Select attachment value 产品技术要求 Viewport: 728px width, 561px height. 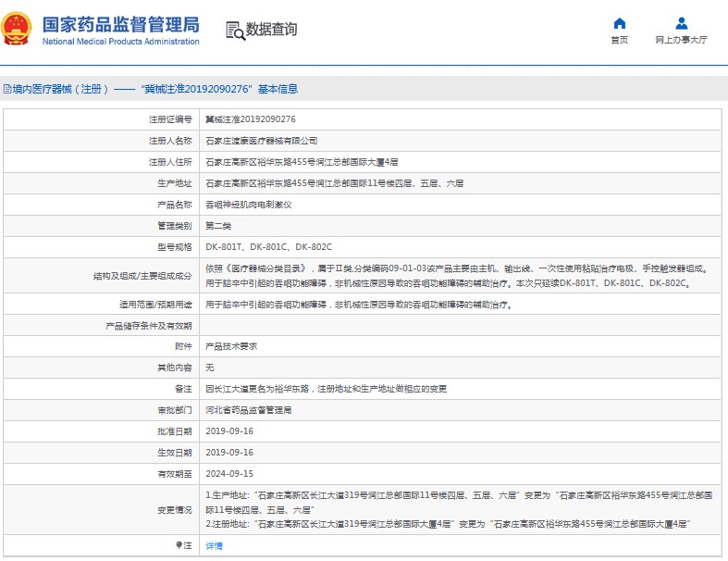click(231, 346)
